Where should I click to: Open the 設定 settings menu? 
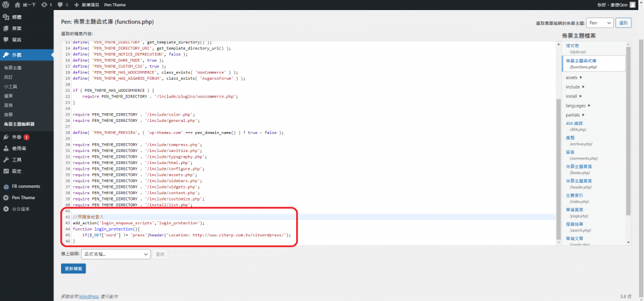(x=16, y=171)
